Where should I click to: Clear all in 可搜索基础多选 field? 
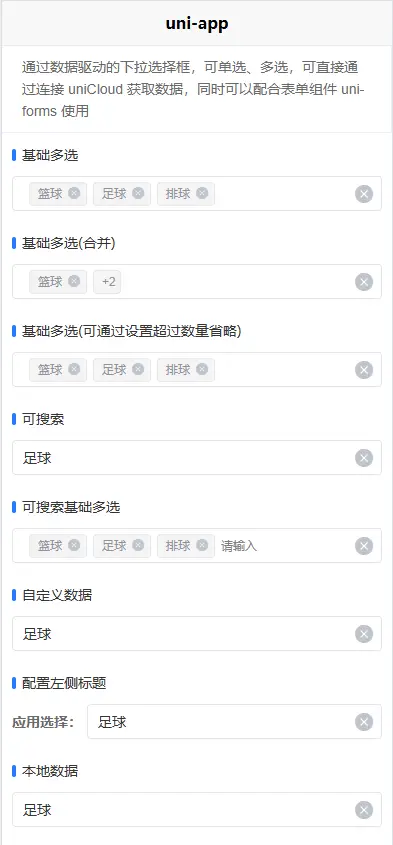(364, 546)
